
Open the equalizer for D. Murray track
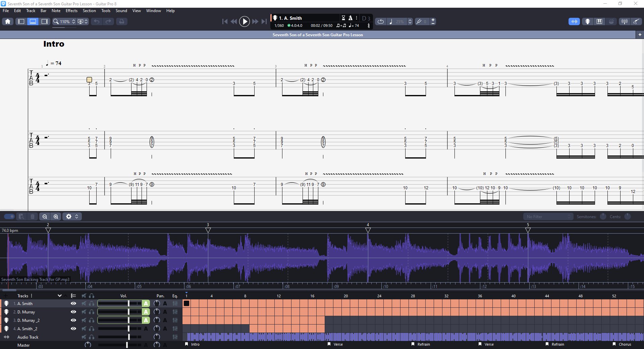pos(175,312)
